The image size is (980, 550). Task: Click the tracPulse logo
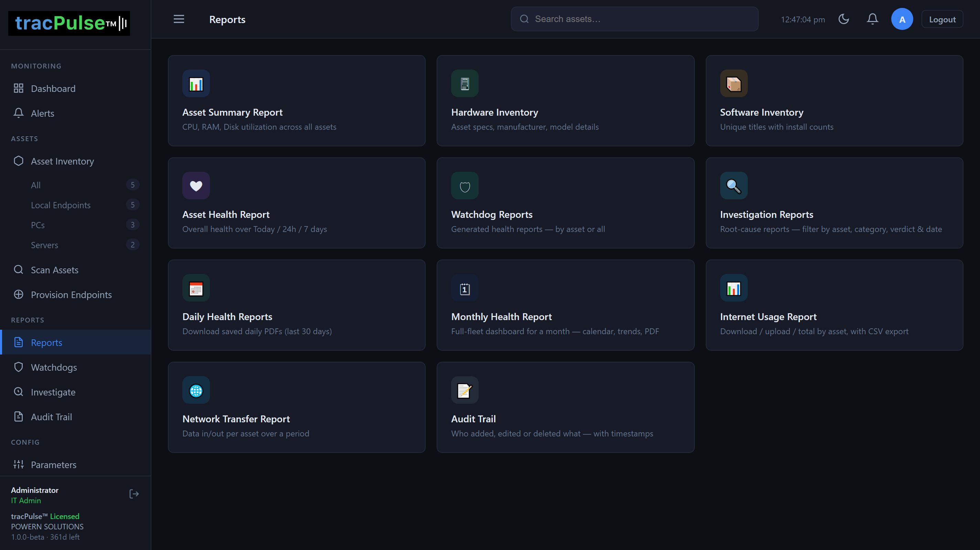(69, 23)
